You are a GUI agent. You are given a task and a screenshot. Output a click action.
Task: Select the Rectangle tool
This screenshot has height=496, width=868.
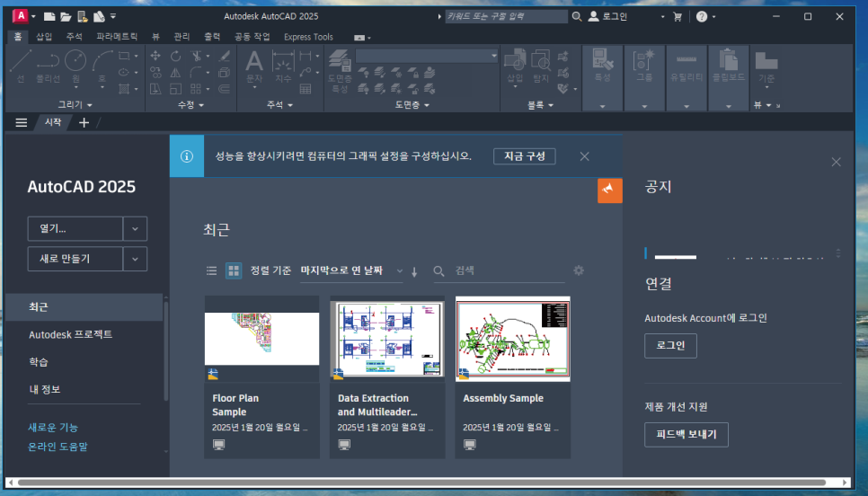pos(124,56)
